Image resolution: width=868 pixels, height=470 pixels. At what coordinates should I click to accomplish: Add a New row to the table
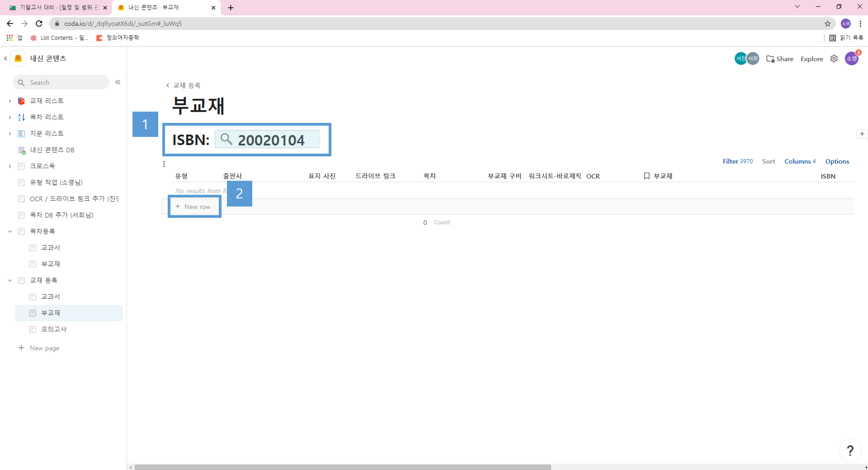(193, 207)
